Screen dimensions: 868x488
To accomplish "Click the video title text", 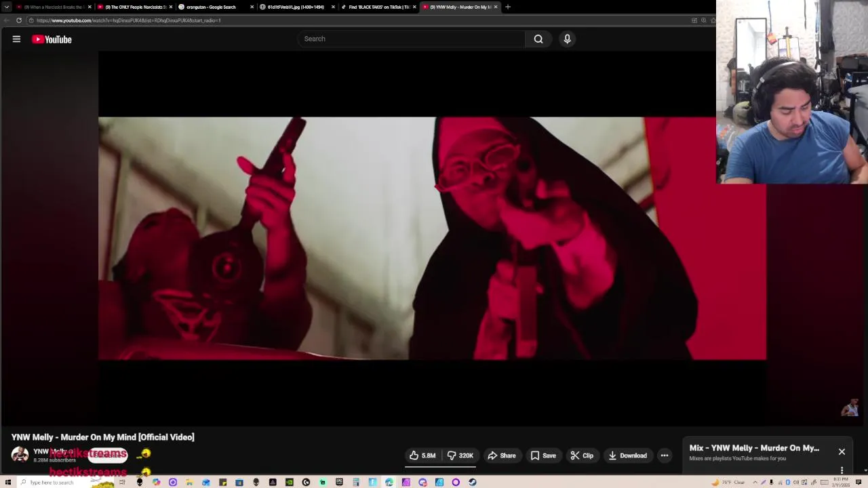I will [102, 437].
